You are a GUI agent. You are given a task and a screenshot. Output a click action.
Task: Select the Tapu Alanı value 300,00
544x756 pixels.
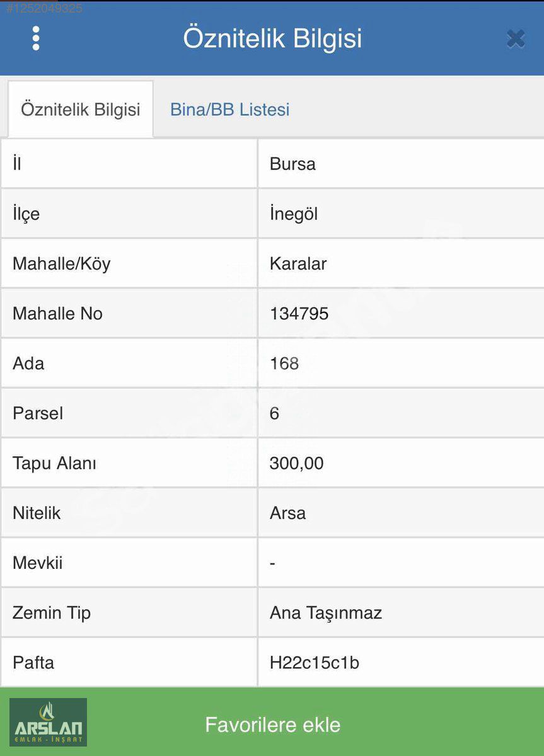(296, 463)
